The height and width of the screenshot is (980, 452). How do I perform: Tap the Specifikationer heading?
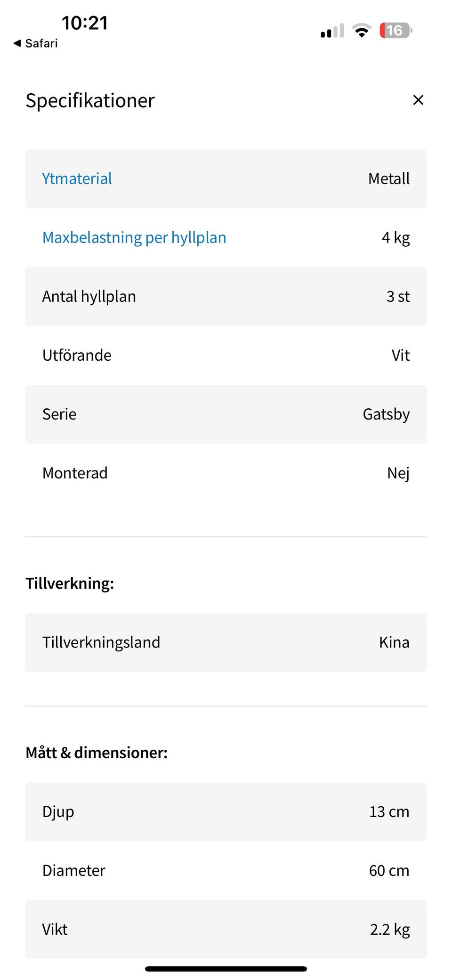click(x=90, y=100)
